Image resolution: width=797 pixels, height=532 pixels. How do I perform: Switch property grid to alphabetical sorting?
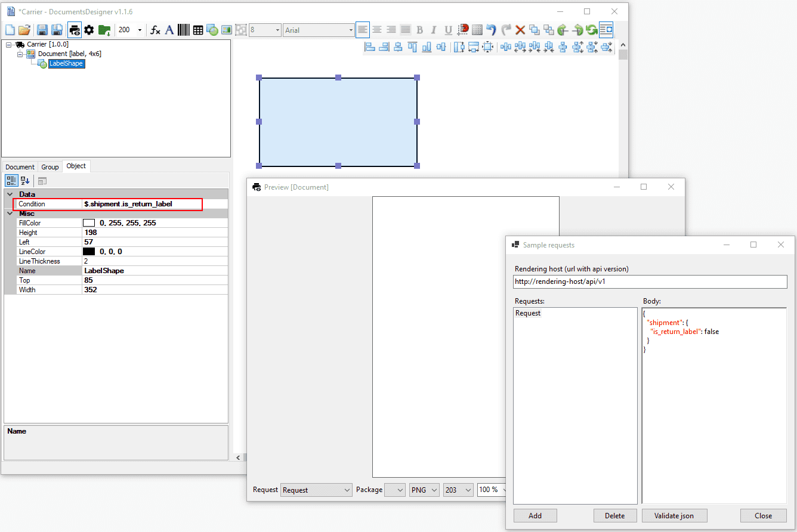pyautogui.click(x=26, y=181)
